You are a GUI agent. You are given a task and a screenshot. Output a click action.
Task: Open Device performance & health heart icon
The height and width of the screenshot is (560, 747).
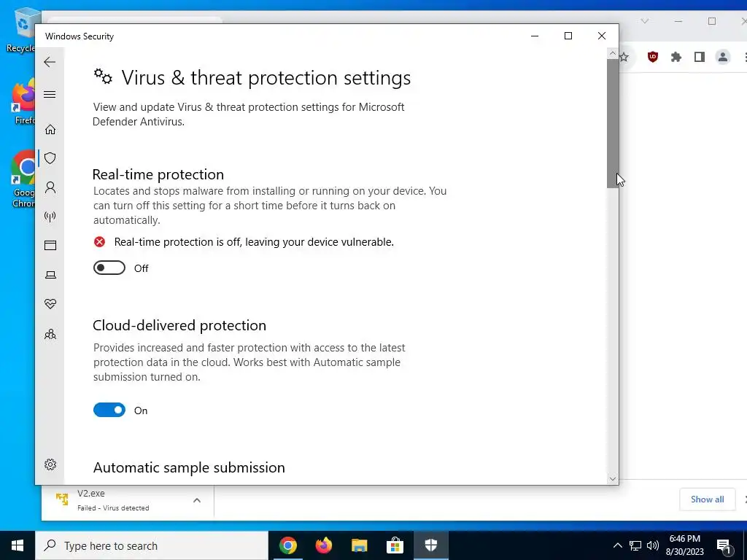[50, 304]
